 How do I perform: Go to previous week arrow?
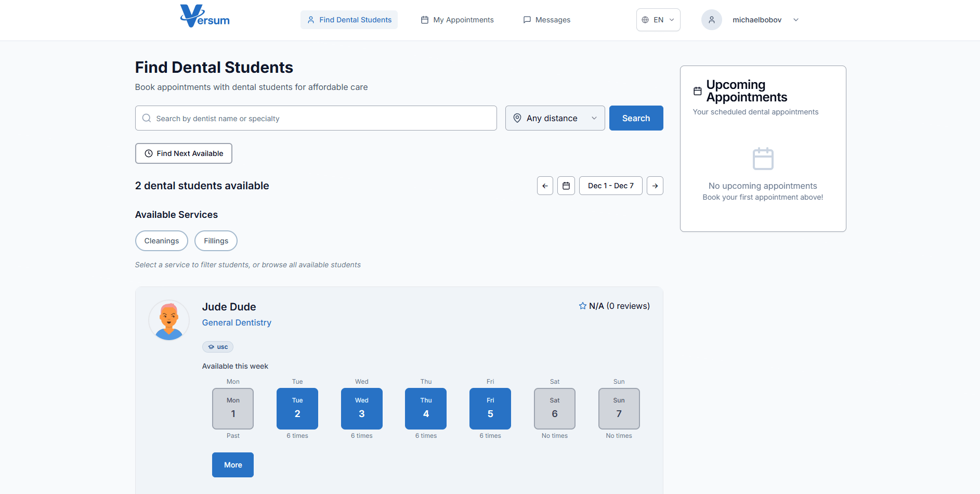(x=545, y=186)
